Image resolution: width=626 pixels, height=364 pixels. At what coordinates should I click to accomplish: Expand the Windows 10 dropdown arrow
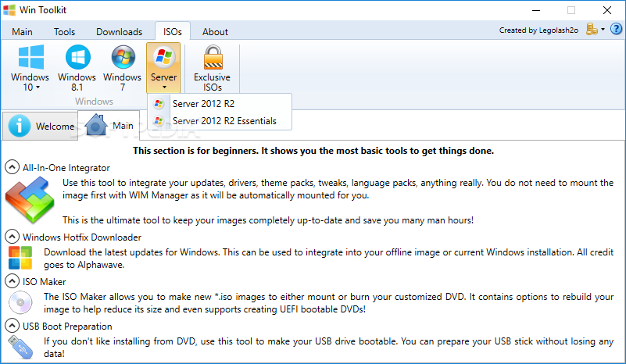(x=38, y=87)
